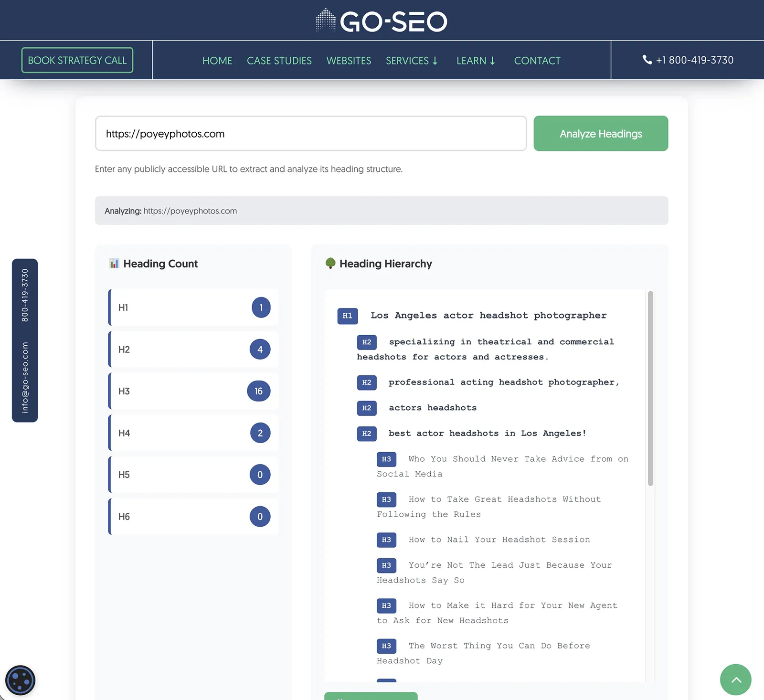764x700 pixels.
Task: Click the bar chart icon next to Heading Count
Action: point(114,263)
